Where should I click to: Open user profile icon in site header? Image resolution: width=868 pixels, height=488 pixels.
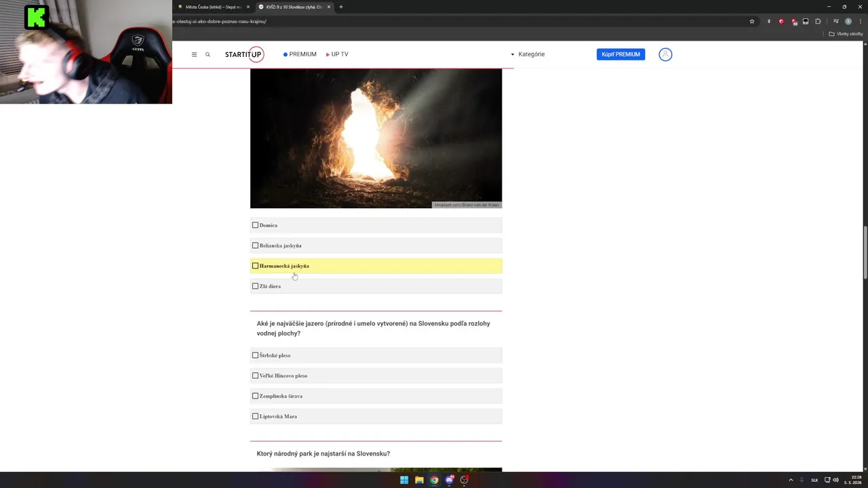pyautogui.click(x=665, y=54)
